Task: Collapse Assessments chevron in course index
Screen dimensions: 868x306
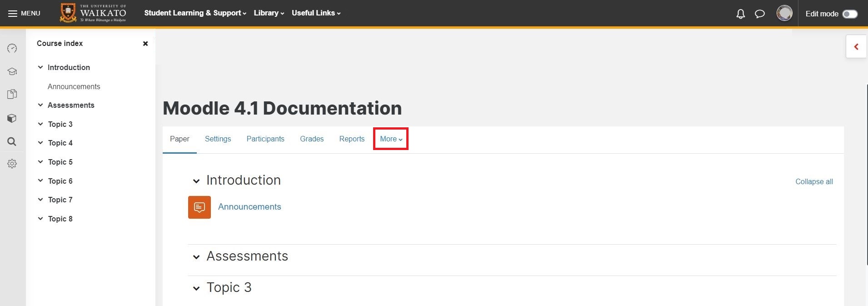Action: [40, 105]
